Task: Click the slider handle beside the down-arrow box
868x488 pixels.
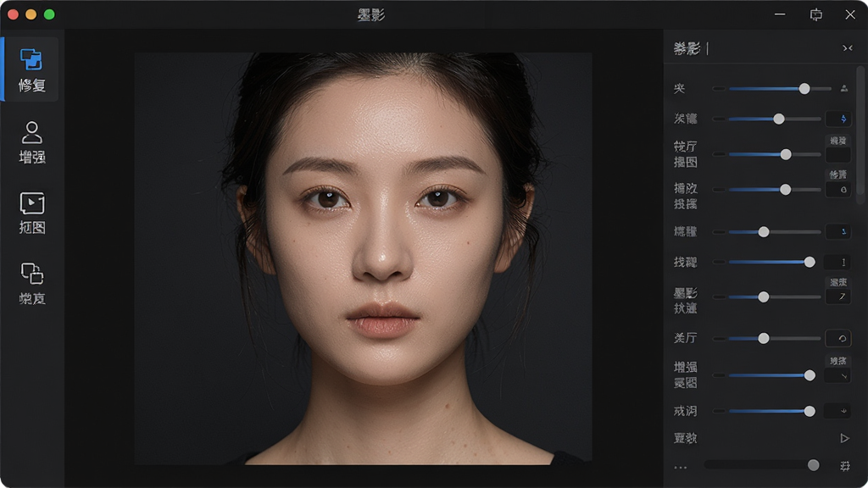Action: coord(810,411)
